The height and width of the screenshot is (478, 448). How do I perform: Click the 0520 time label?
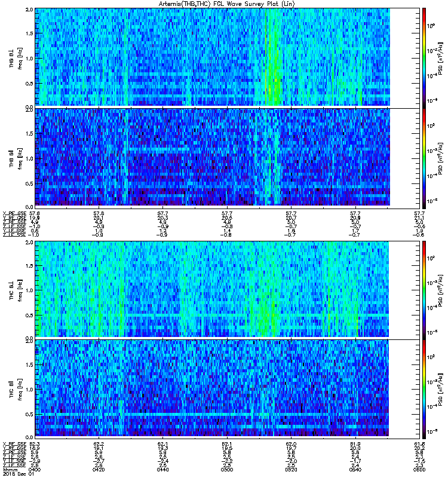(x=291, y=470)
